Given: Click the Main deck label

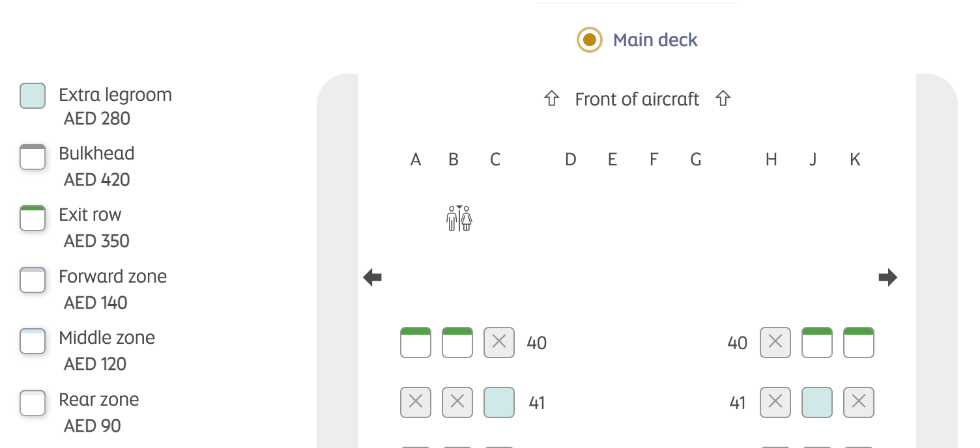Looking at the screenshot, I should (x=655, y=40).
